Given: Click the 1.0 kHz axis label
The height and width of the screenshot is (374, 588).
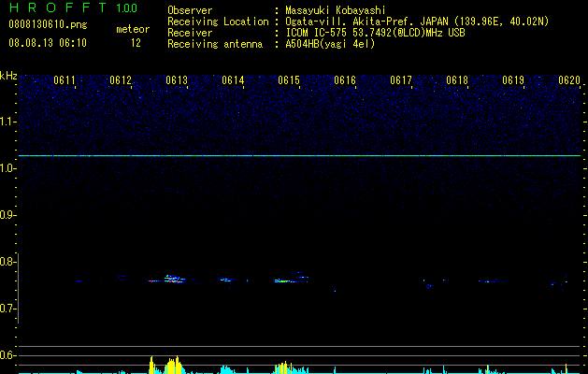Looking at the screenshot, I should (x=7, y=169).
